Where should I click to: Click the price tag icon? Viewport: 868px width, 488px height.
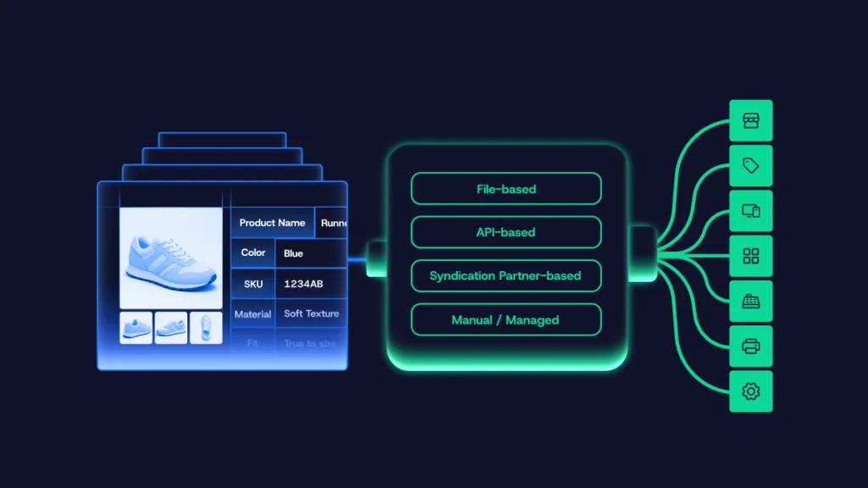pyautogui.click(x=751, y=166)
